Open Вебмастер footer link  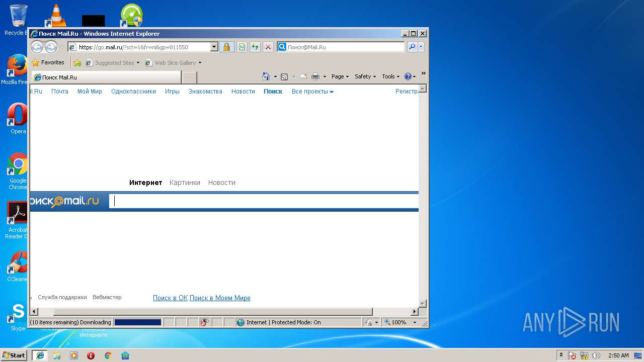[107, 297]
